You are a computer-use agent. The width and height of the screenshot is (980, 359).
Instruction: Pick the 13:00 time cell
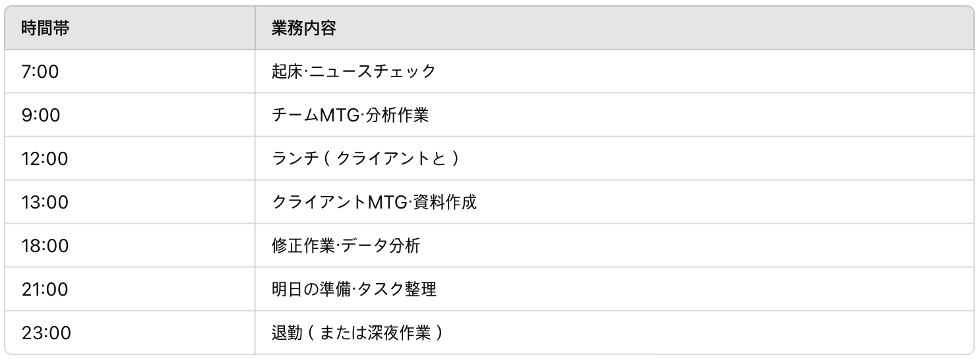click(45, 202)
